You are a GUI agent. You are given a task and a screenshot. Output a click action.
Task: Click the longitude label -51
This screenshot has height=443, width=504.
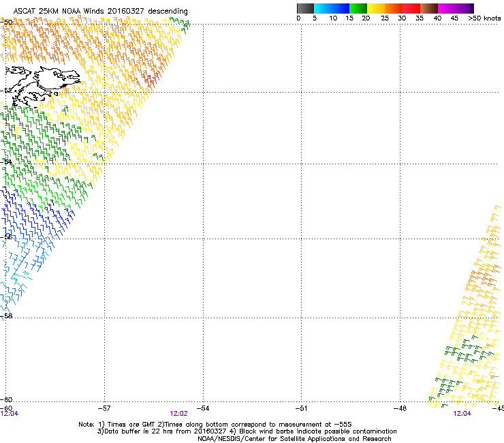tap(301, 408)
